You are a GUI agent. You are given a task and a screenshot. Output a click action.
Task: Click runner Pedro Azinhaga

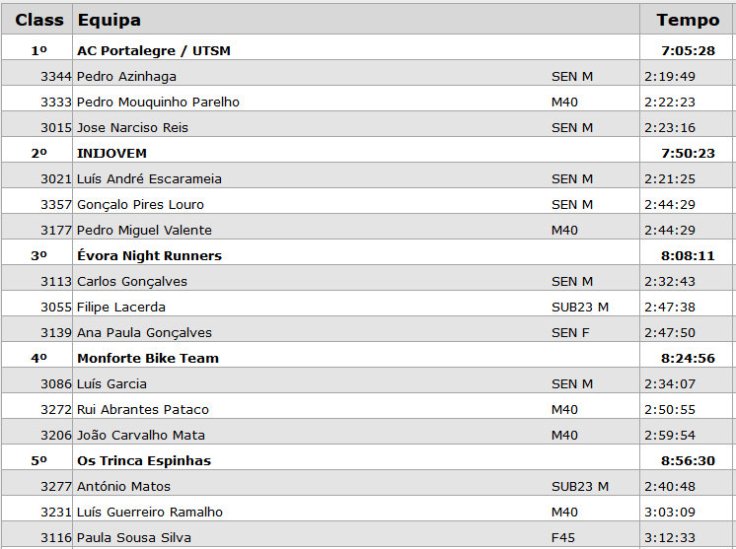coord(125,76)
